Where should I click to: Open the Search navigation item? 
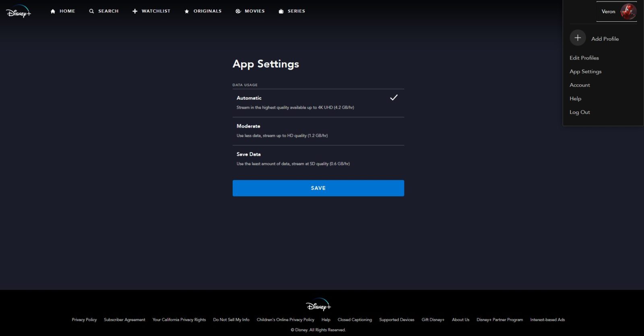(104, 11)
